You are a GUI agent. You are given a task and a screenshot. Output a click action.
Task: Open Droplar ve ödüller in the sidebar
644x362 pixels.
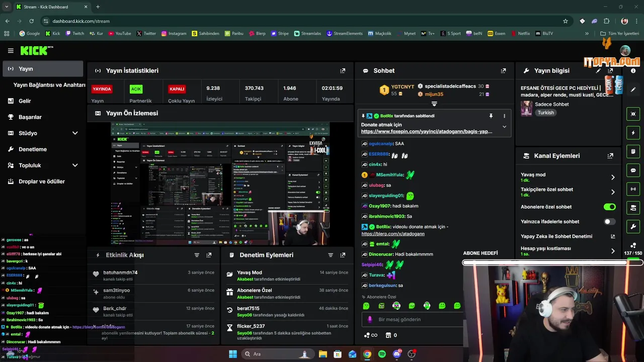(x=43, y=182)
